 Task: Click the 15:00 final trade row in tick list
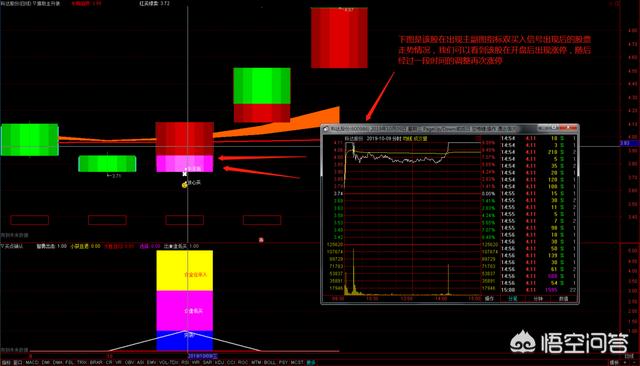(x=538, y=290)
